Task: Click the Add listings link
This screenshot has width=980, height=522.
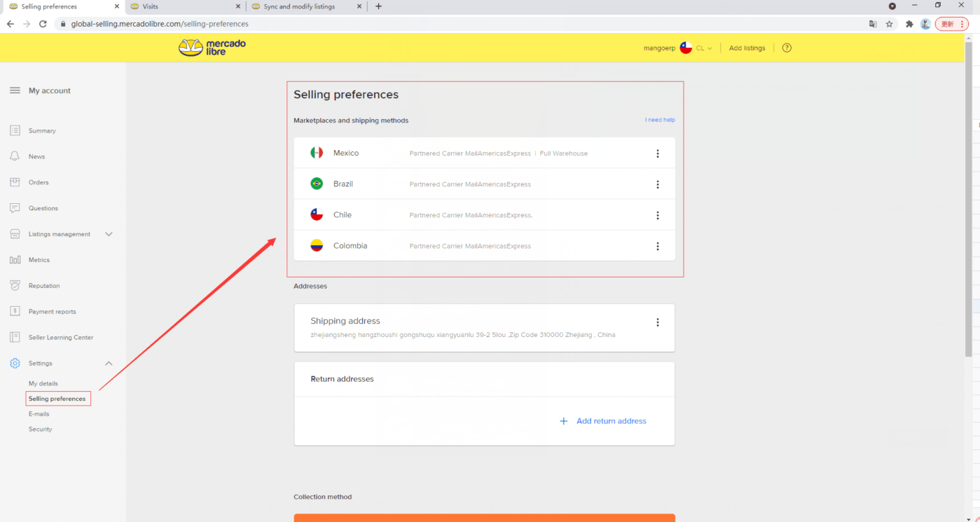Action: [x=747, y=48]
